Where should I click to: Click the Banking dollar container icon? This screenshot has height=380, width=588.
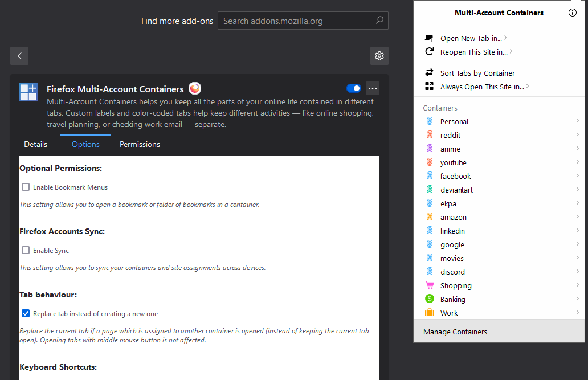430,299
